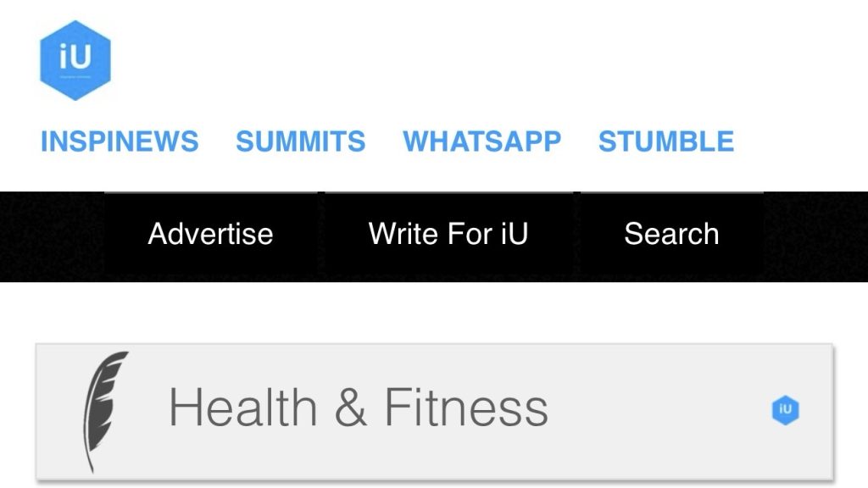
Task: Share via the WhatsApp navigation link
Action: [481, 141]
